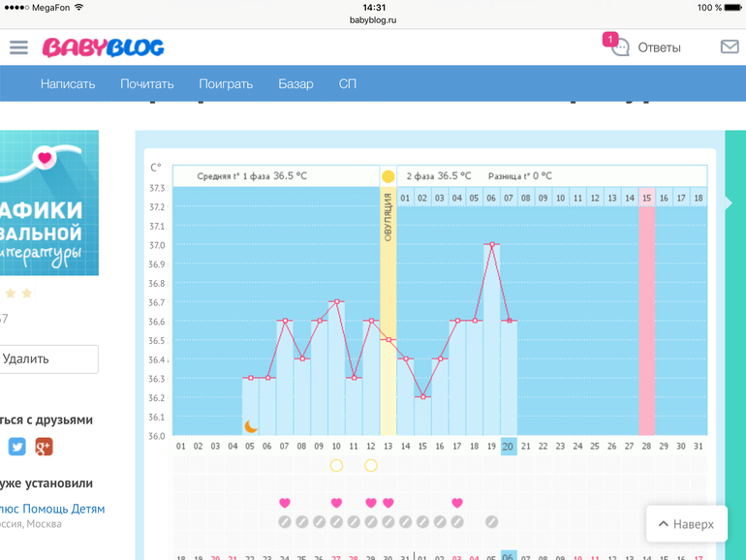Click the BabyBlog logo

click(x=103, y=47)
